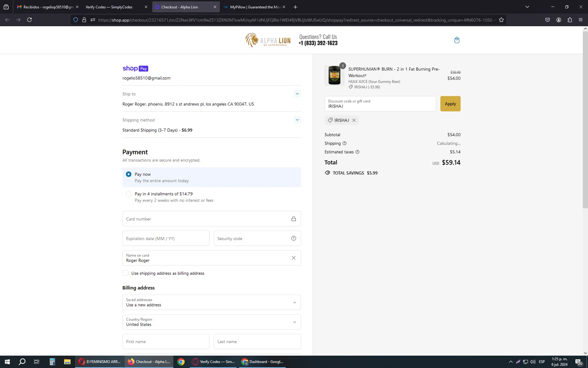Click the Expiration date field

pos(166,239)
